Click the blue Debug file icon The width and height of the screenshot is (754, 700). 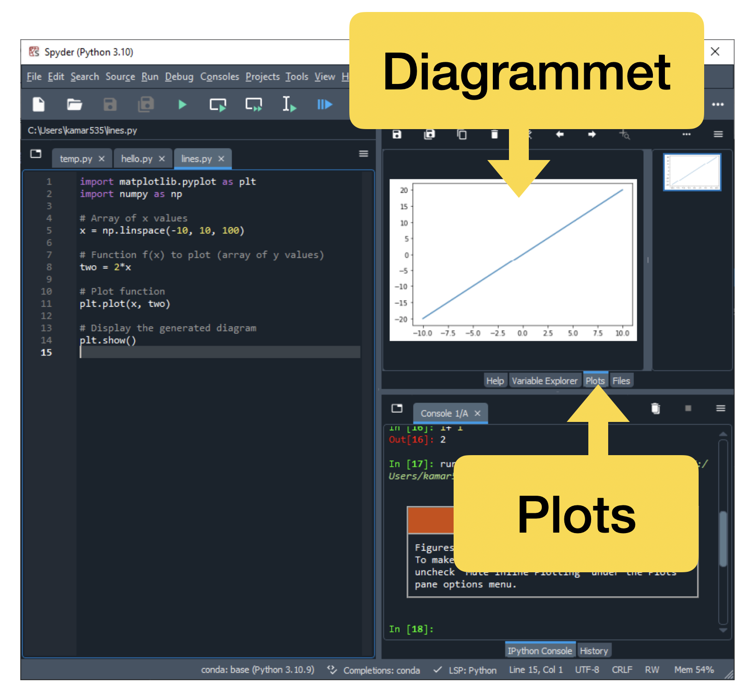click(325, 105)
